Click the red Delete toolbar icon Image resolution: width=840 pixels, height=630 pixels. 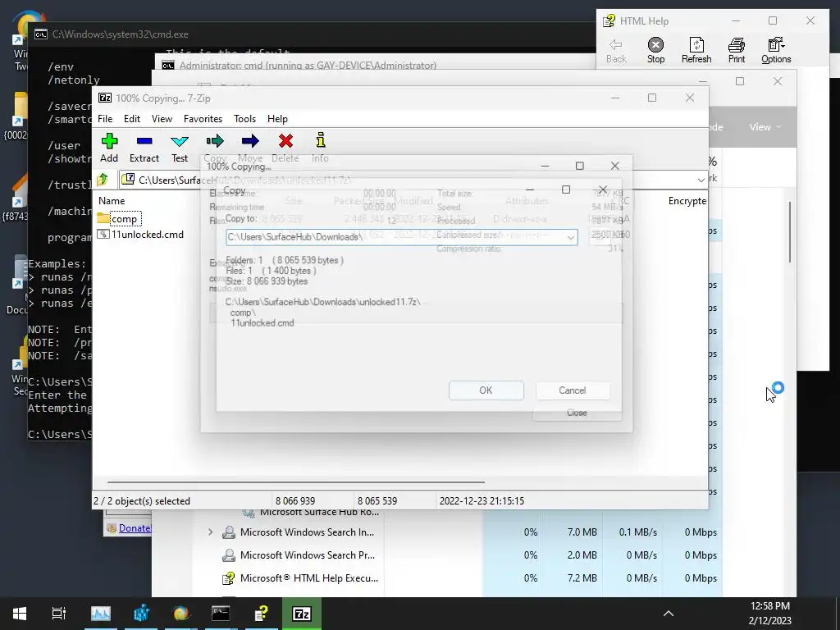(x=285, y=141)
